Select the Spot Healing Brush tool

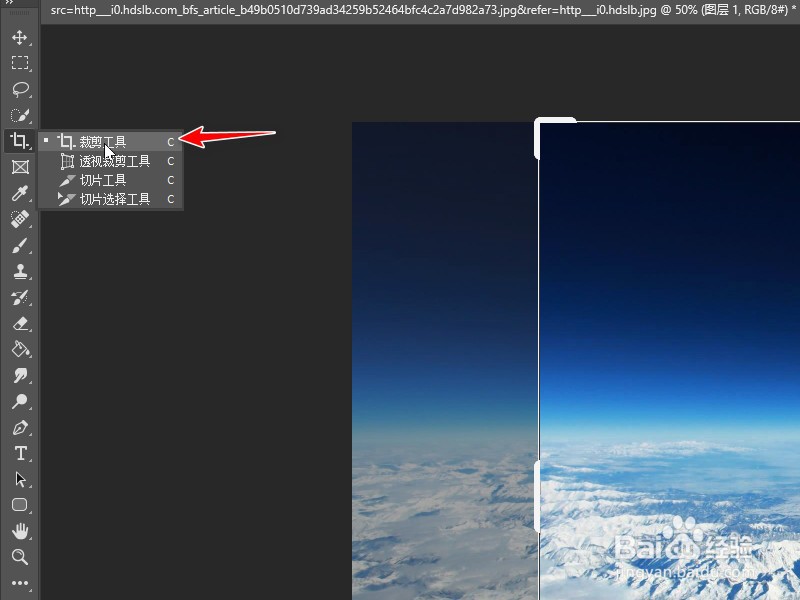[x=20, y=219]
